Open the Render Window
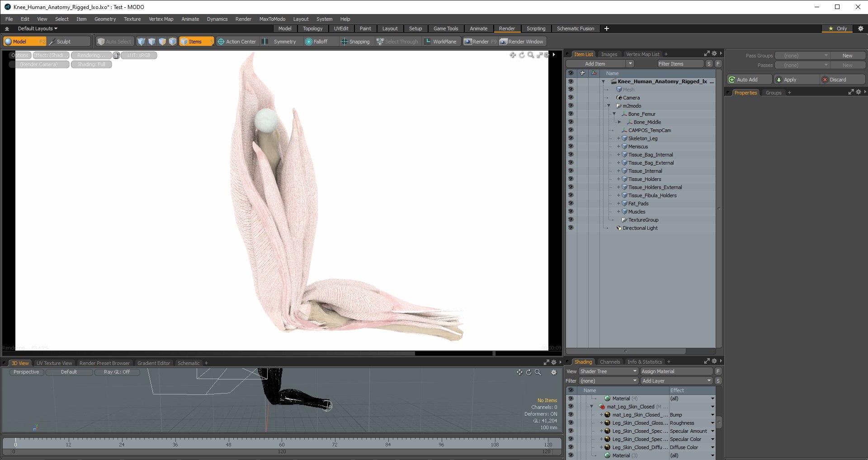 (522, 42)
